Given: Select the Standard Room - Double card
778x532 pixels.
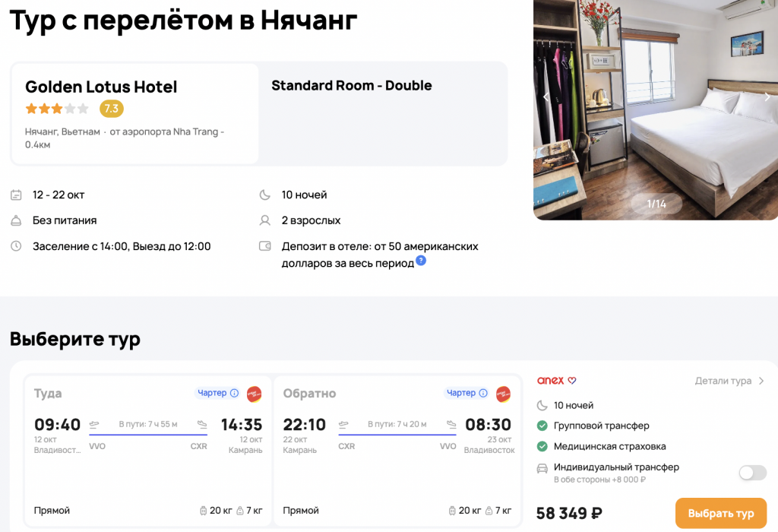Looking at the screenshot, I should [384, 114].
